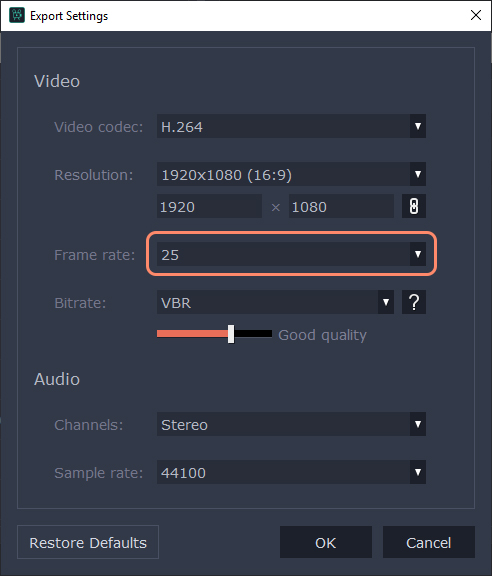Expand the Frame rate dropdown arrow
This screenshot has height=576, width=492.
click(x=418, y=254)
